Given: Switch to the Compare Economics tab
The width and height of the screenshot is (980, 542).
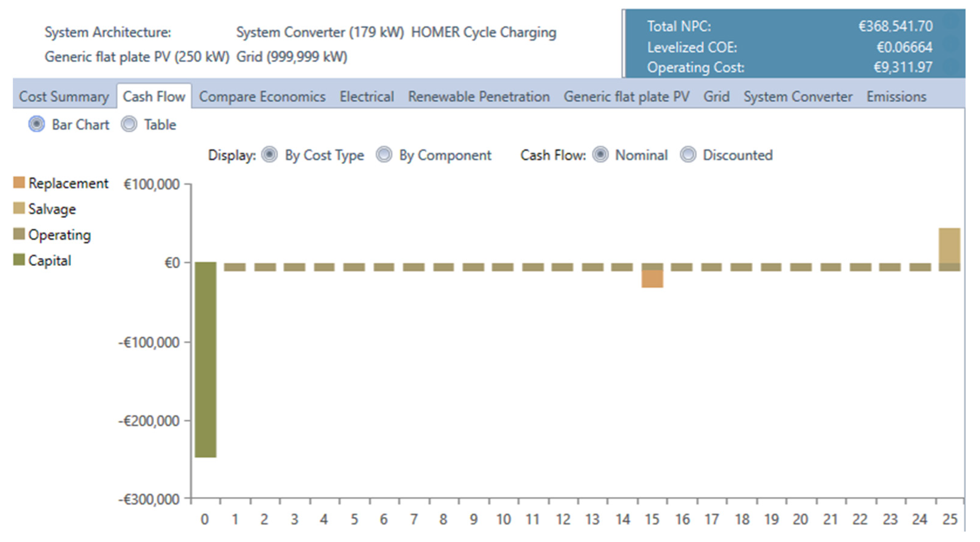Looking at the screenshot, I should pos(262,97).
